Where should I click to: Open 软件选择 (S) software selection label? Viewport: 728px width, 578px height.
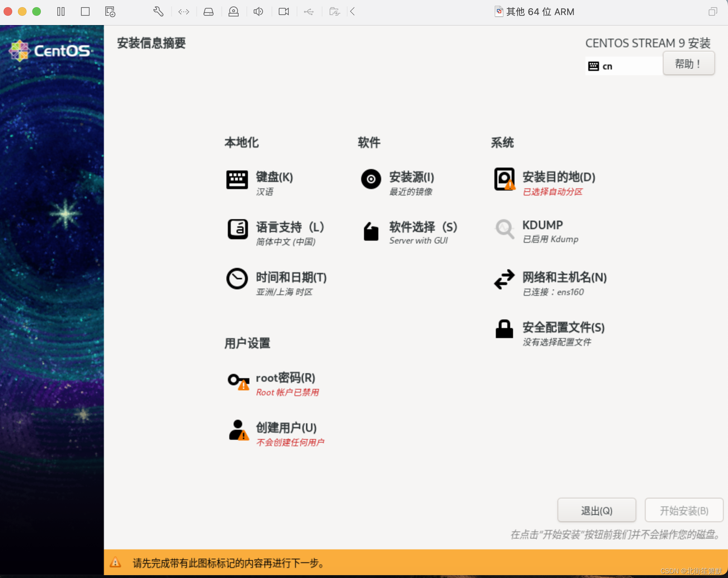click(x=423, y=227)
